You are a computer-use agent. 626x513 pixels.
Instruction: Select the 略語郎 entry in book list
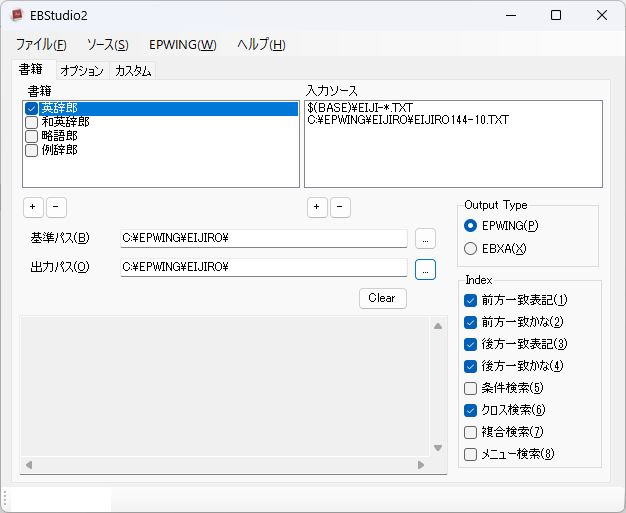[59, 136]
